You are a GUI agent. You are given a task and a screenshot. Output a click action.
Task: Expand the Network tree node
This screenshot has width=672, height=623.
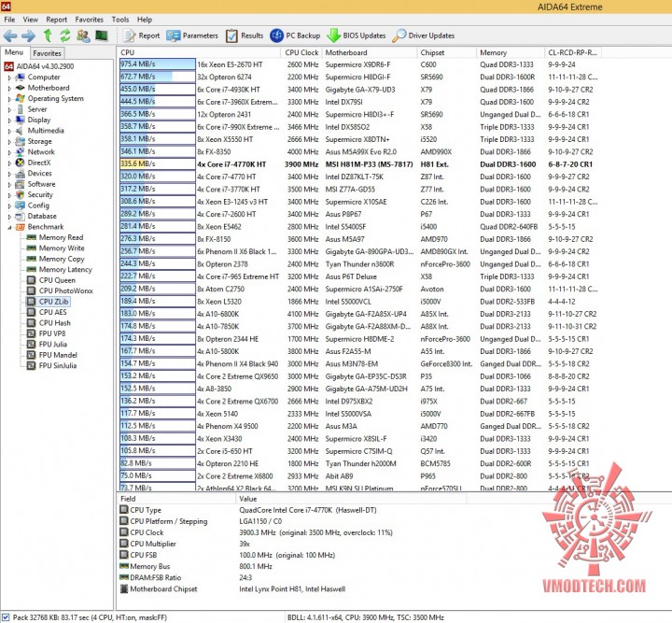[9, 152]
